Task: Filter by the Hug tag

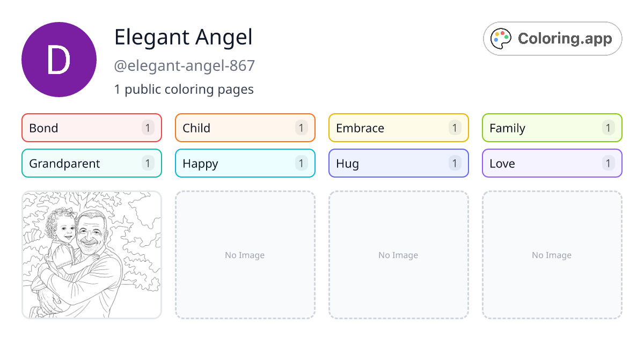Action: tap(399, 163)
